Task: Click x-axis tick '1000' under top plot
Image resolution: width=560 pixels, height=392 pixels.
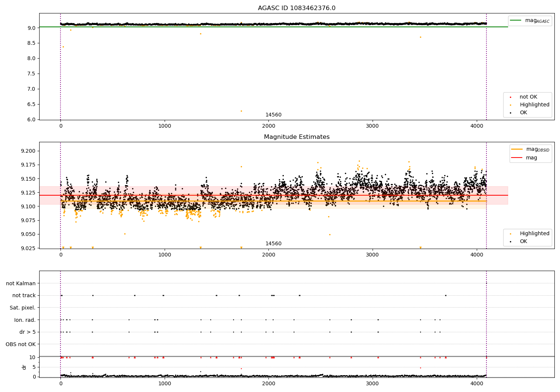Action: click(165, 126)
